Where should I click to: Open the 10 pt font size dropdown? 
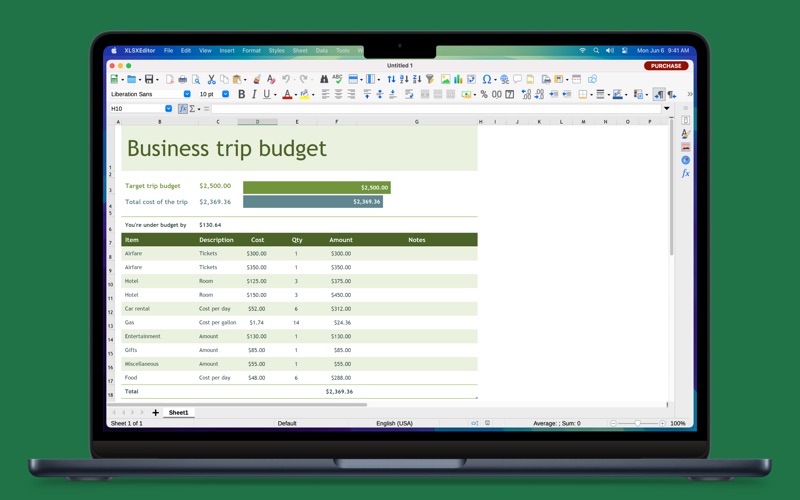(226, 94)
